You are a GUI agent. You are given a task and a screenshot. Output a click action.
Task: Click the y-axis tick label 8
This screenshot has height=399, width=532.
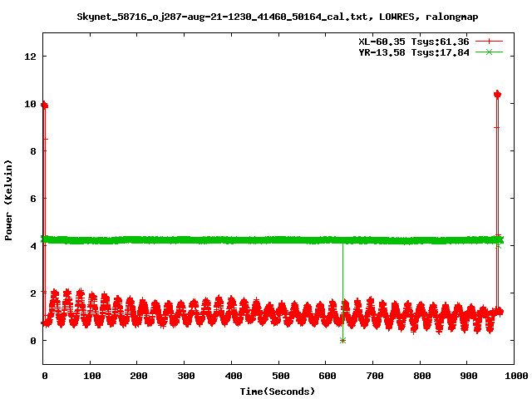(33, 151)
